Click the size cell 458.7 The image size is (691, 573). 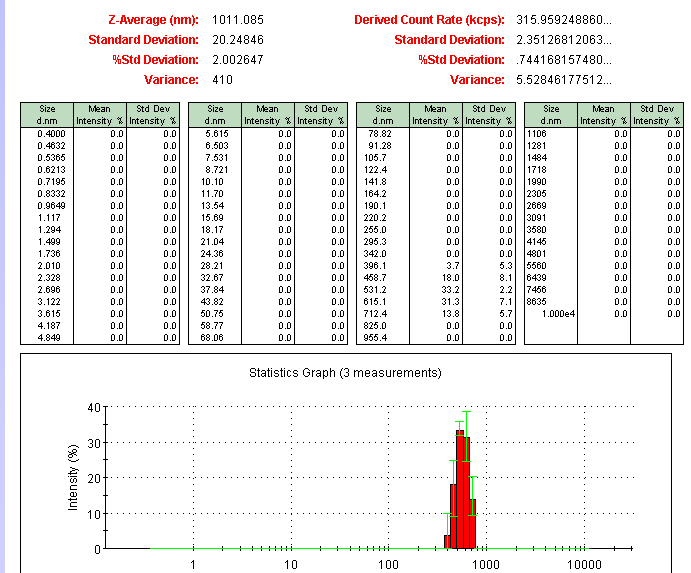(x=375, y=278)
